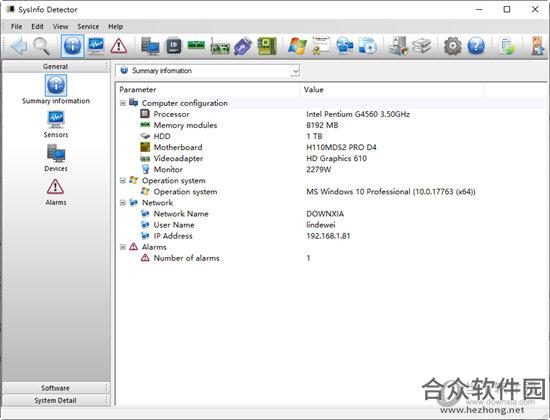The image size is (550, 420).
Task: Maximize the SysInfo Detector window
Action: 507,9
